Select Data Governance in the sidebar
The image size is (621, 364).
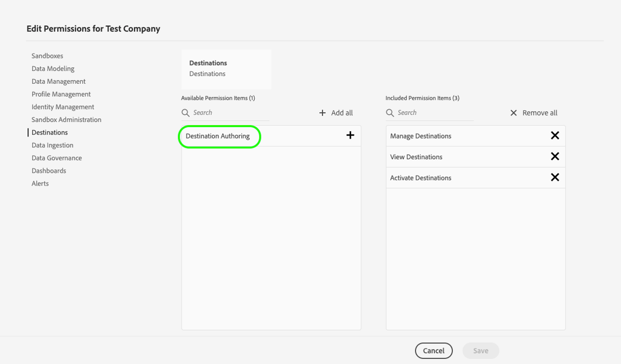point(56,158)
